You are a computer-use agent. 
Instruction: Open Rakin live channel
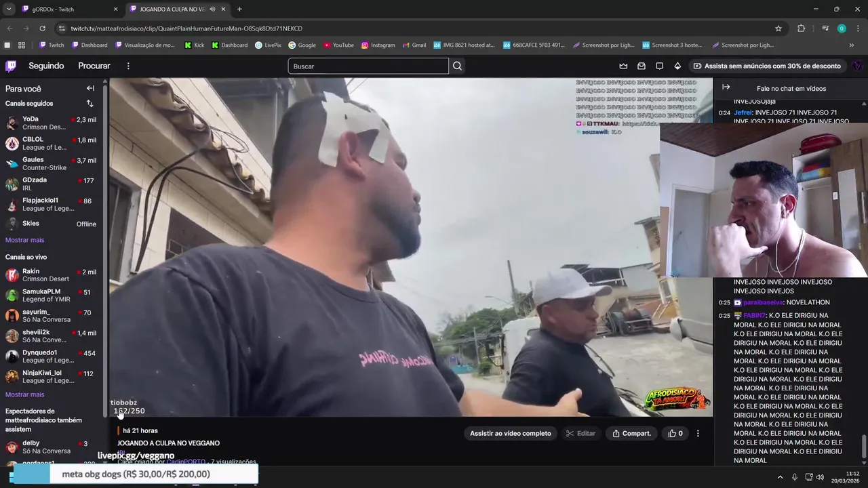(52, 275)
